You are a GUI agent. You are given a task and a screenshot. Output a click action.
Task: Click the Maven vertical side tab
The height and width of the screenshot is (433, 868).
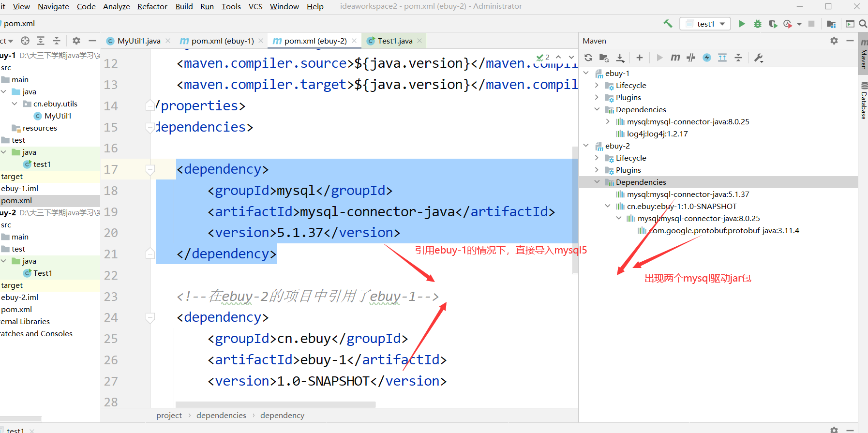click(863, 54)
